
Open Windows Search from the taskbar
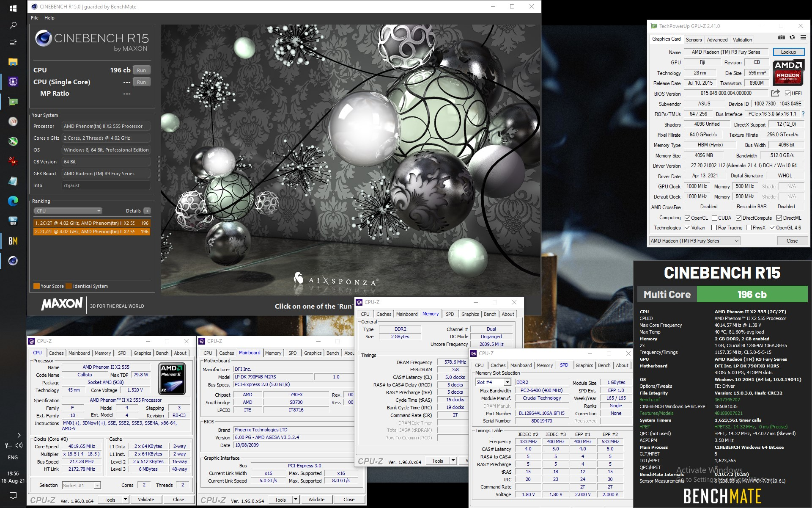[13, 25]
